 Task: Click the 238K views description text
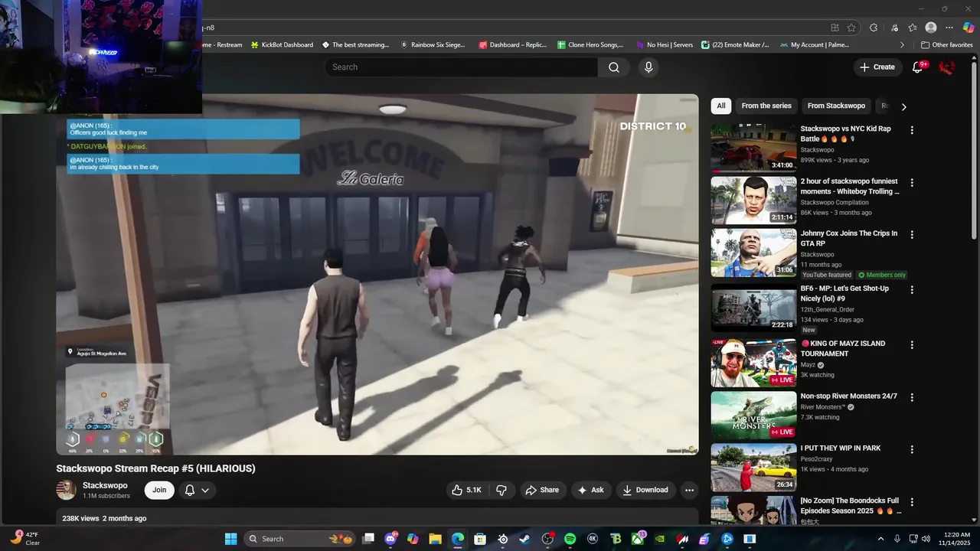pyautogui.click(x=104, y=518)
